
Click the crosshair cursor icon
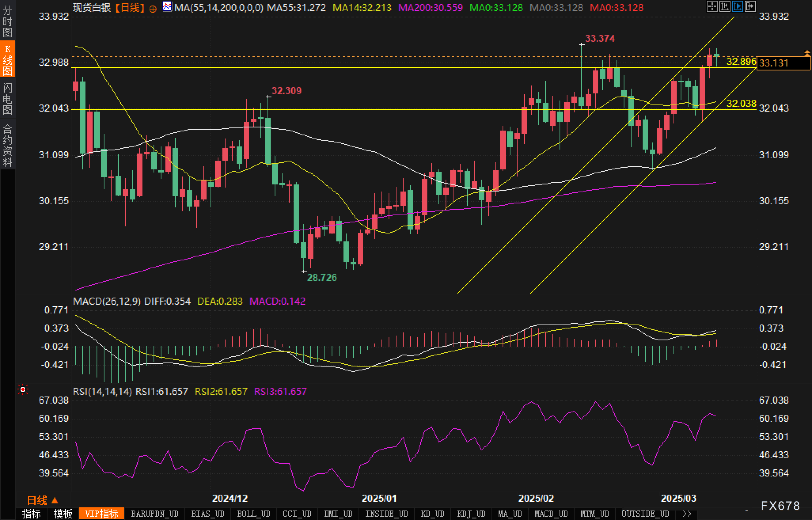pos(712,6)
